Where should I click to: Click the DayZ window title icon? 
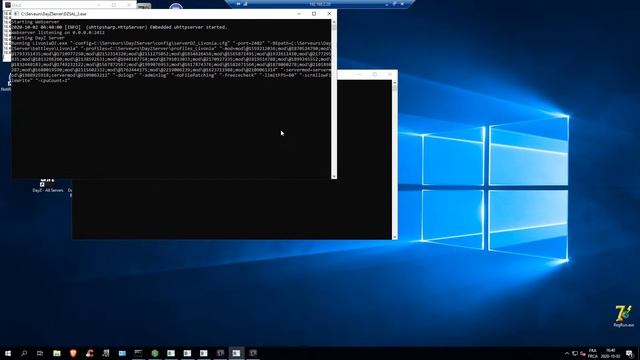click(x=8, y=5)
